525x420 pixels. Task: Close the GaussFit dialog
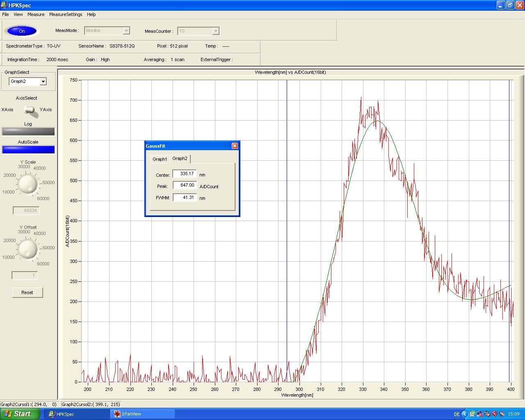coord(235,146)
